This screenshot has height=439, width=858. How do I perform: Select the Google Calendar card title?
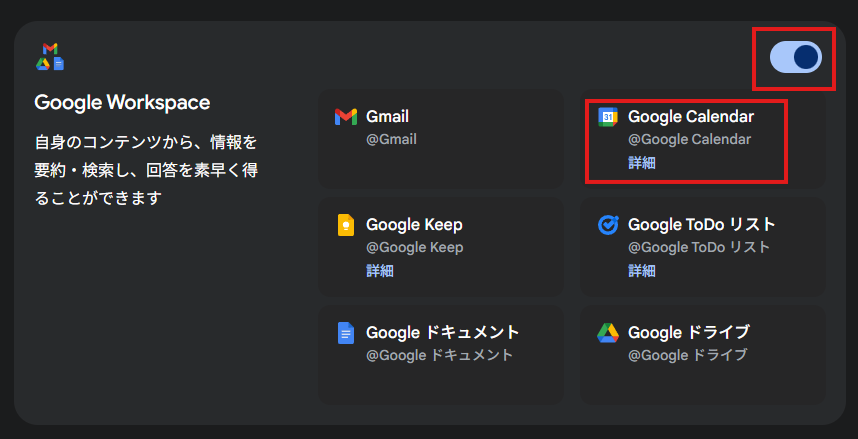click(x=691, y=117)
